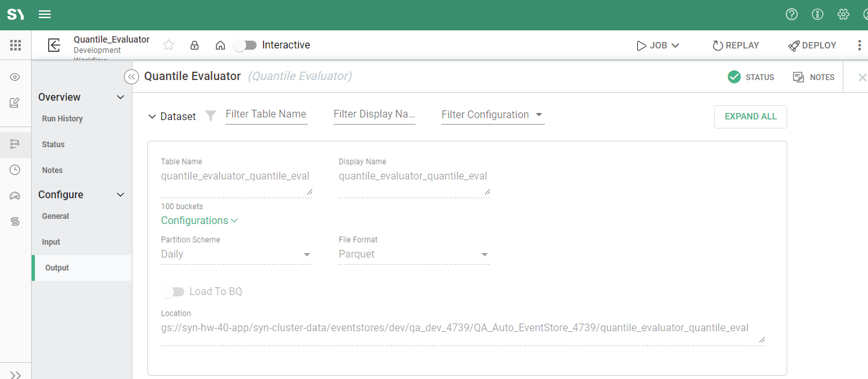Image resolution: width=868 pixels, height=379 pixels.
Task: Click the REPLAY button
Action: pos(736,45)
